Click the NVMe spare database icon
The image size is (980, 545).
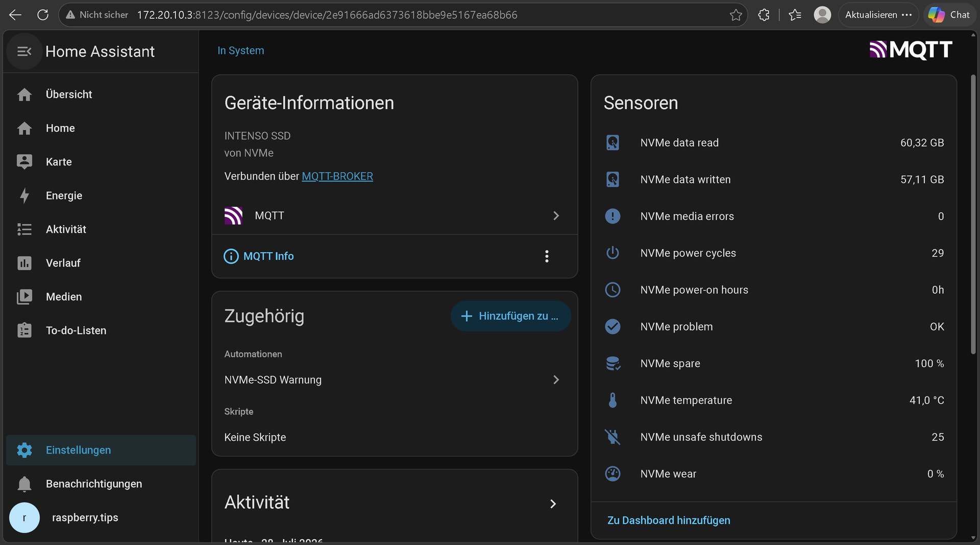pos(612,363)
